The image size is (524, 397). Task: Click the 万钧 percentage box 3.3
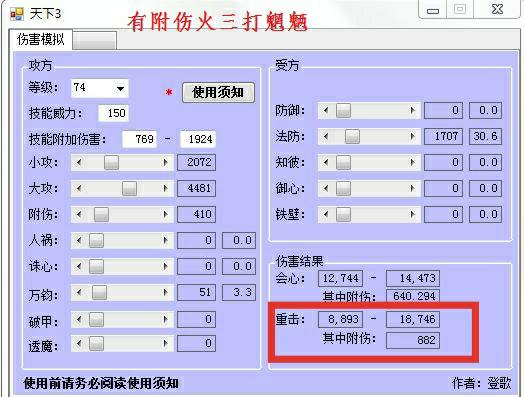[239, 292]
